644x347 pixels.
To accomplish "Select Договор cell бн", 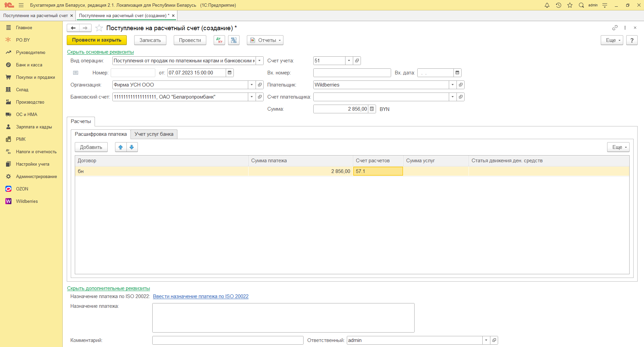I will coord(161,171).
